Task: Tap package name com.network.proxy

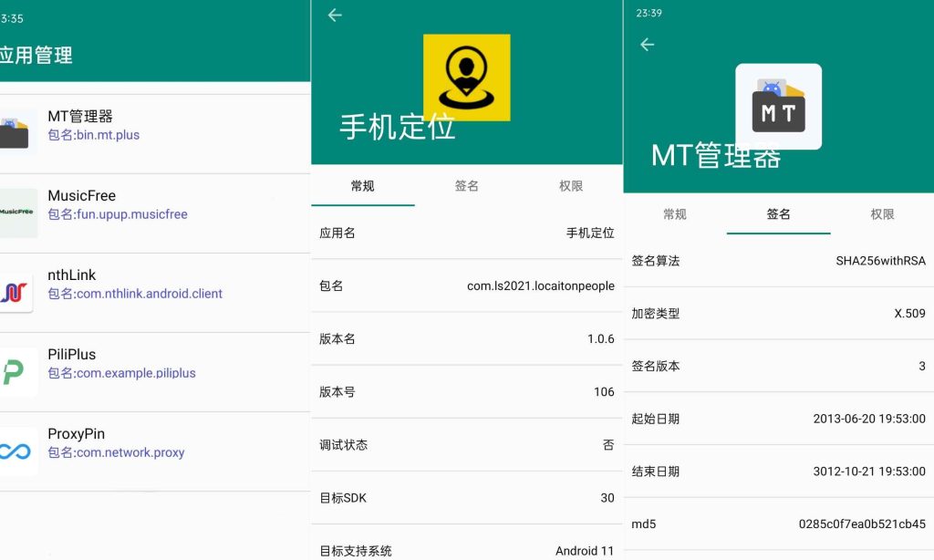Action: [116, 452]
